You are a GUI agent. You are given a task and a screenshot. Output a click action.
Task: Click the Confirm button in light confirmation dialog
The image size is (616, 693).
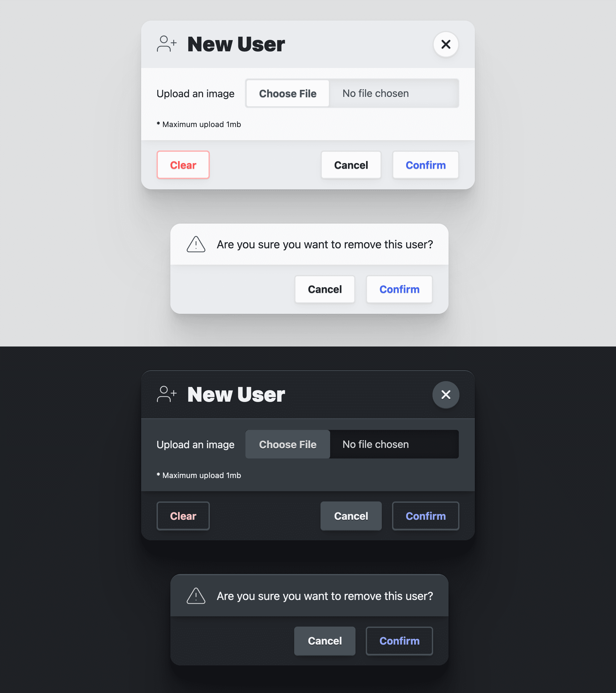[399, 289]
